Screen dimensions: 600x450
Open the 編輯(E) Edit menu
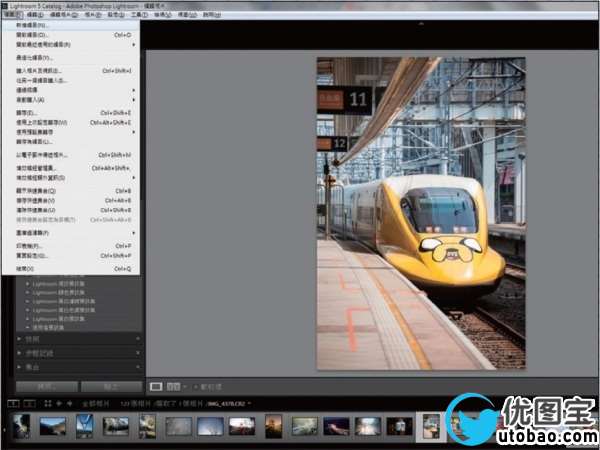point(34,15)
